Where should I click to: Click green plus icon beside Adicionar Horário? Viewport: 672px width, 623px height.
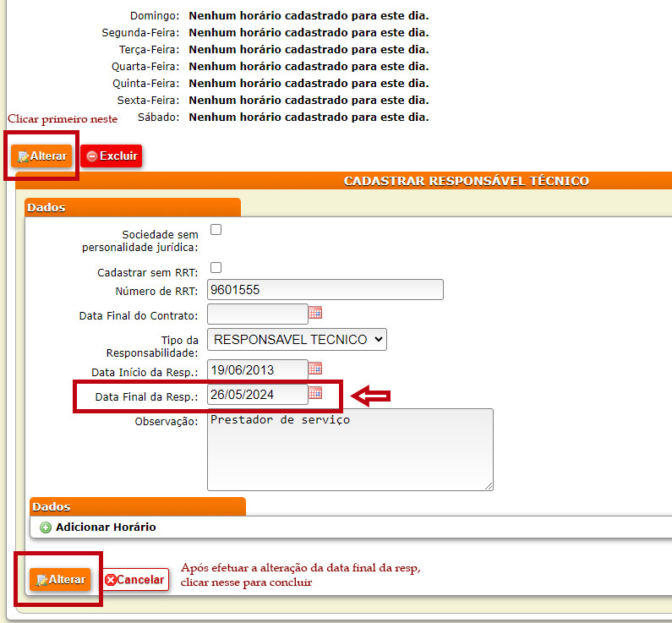point(46,527)
